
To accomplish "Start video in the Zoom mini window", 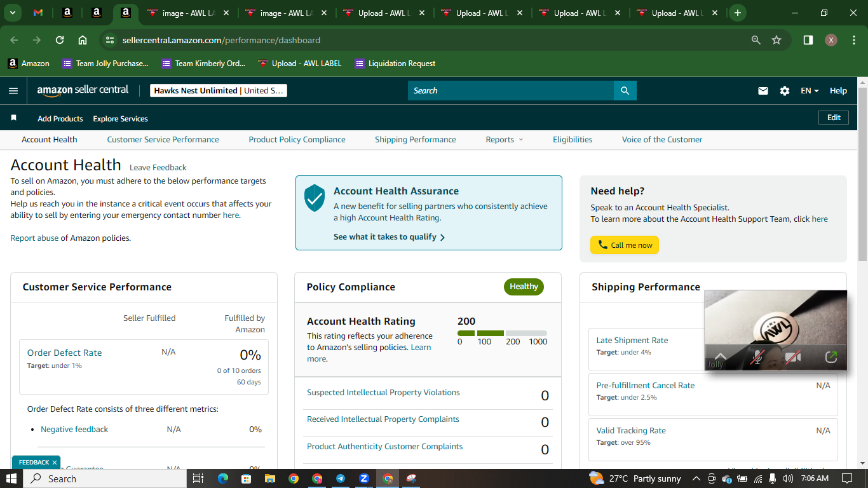I will [792, 357].
